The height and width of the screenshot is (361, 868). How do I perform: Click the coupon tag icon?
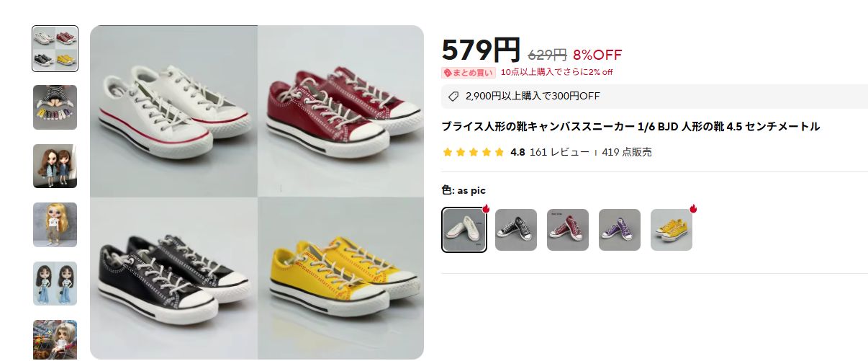pos(453,96)
